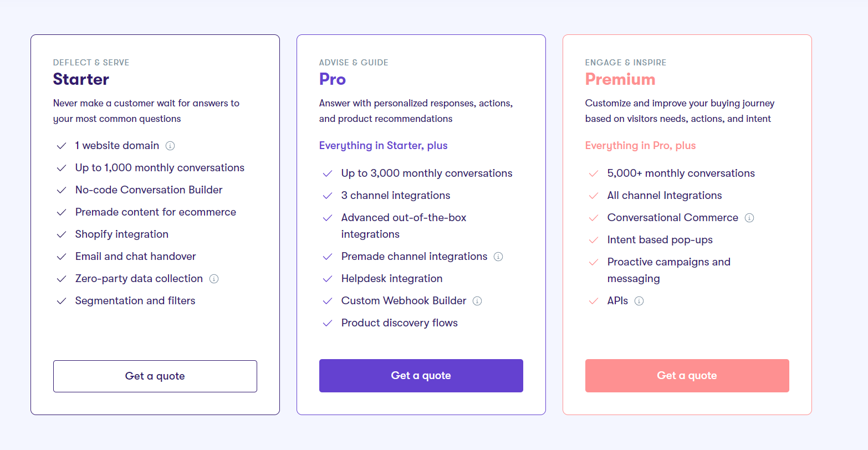
Task: Click No-code Conversation Builder feature
Action: pyautogui.click(x=149, y=190)
